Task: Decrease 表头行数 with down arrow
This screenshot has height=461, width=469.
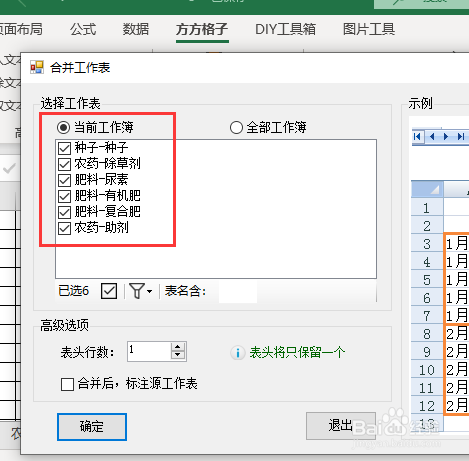Action: (x=178, y=355)
